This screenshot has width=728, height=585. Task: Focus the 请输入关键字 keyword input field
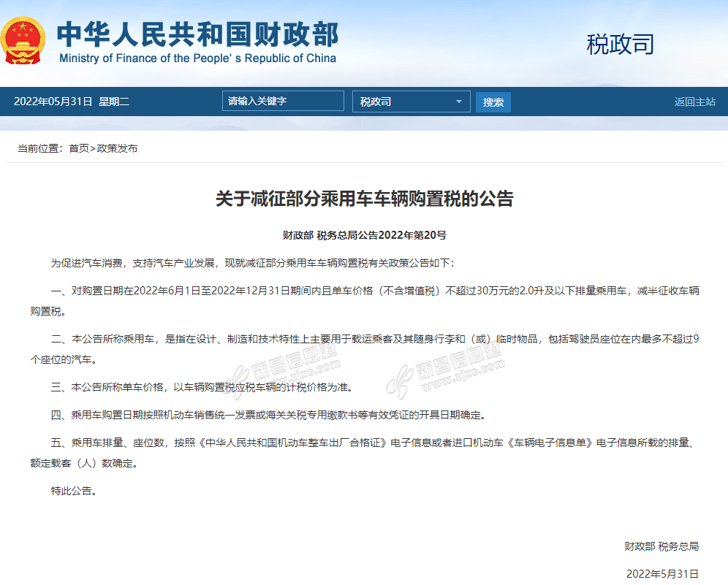pos(283,101)
